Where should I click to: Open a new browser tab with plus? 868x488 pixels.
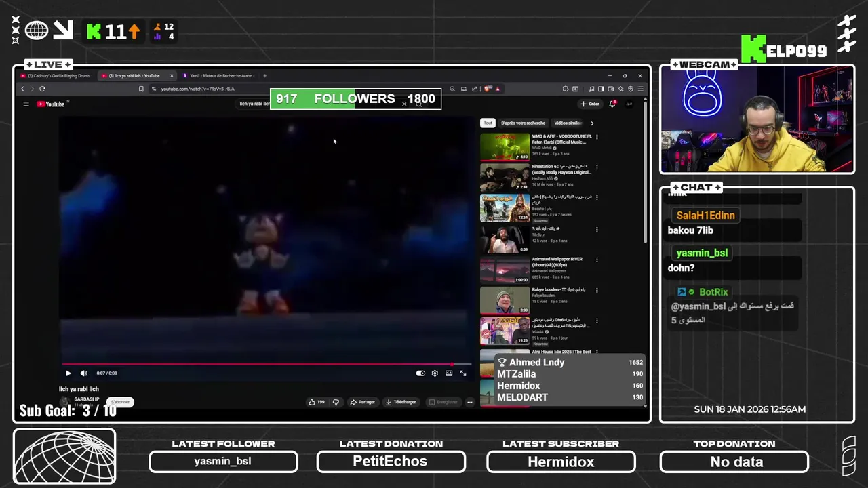[264, 76]
